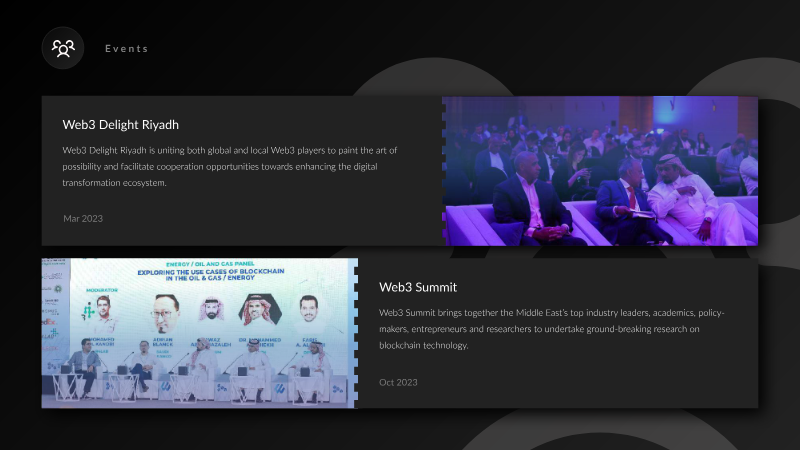The image size is (800, 450).
Task: Select the Events section heading
Action: point(127,48)
